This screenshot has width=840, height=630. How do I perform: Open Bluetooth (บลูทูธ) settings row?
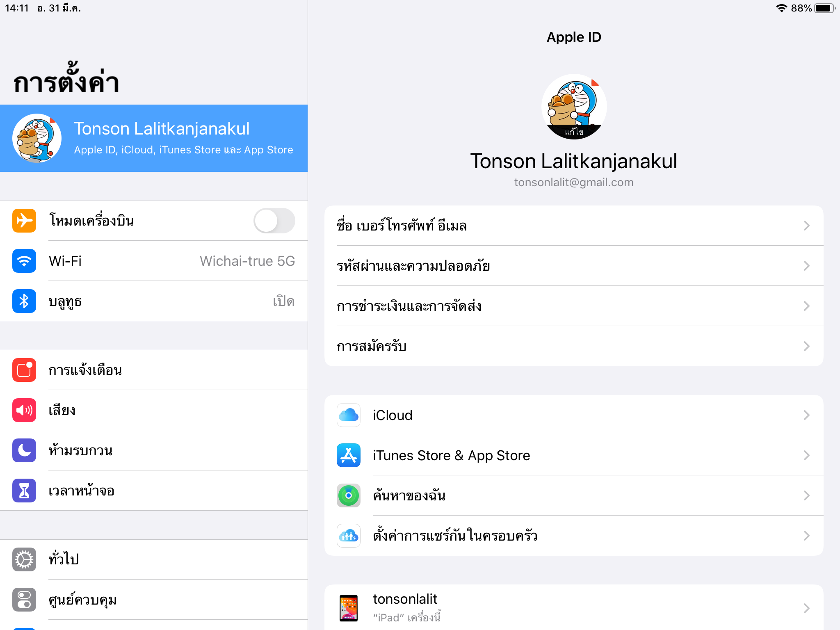point(154,301)
